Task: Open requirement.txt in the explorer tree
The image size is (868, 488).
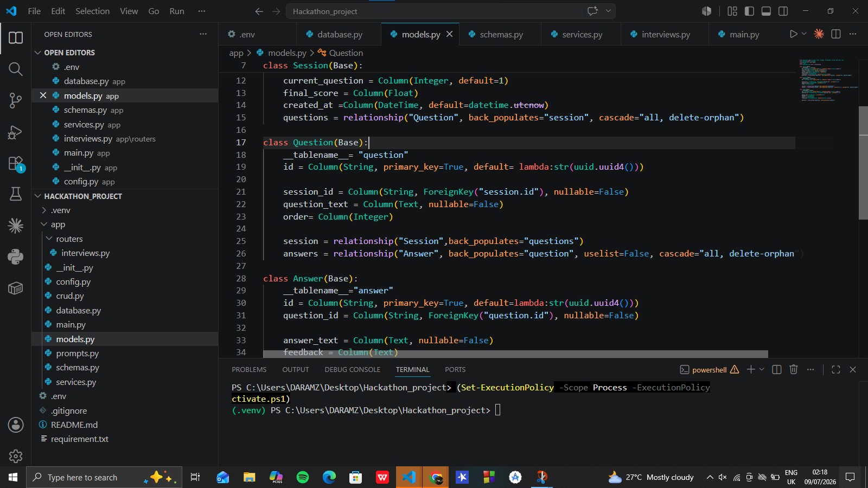Action: (79, 439)
